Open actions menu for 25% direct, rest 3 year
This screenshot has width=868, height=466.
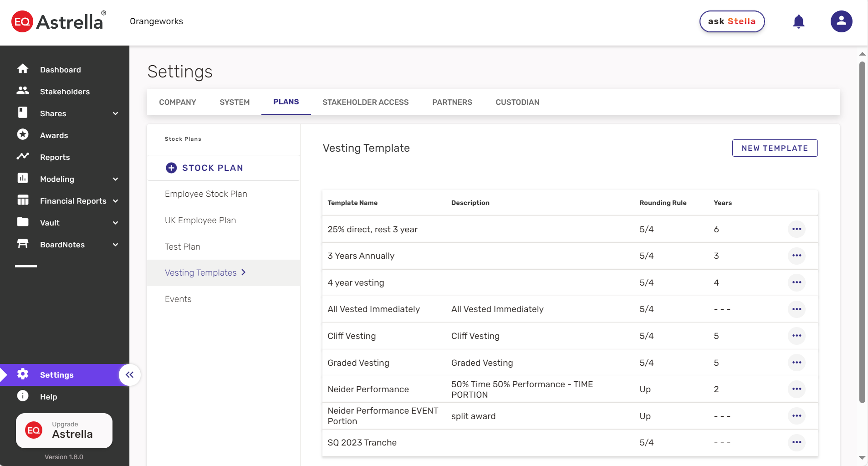797,229
